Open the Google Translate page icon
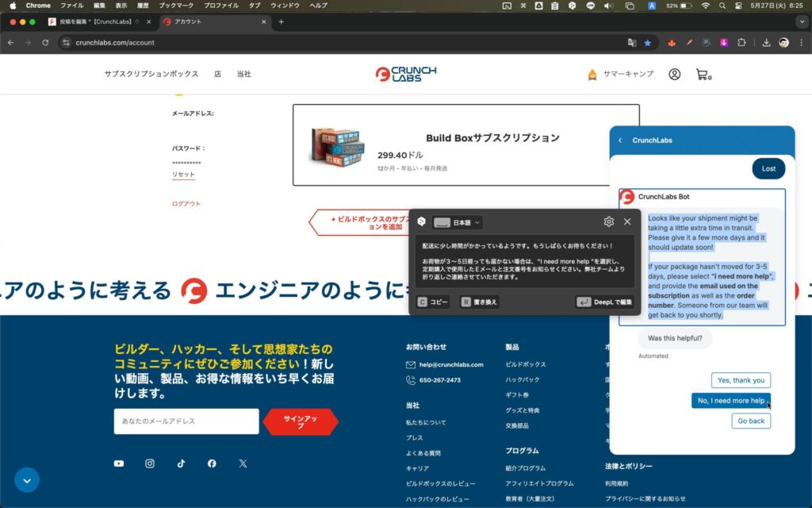Image resolution: width=812 pixels, height=508 pixels. point(632,43)
